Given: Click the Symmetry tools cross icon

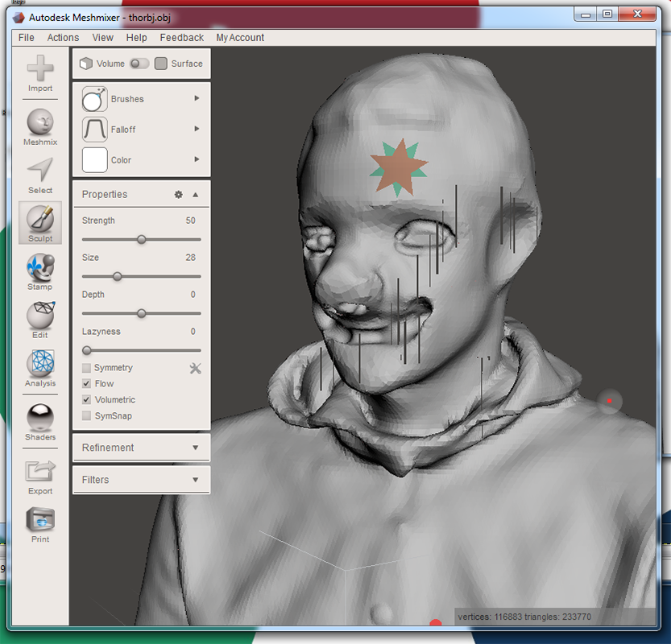Looking at the screenshot, I should (195, 368).
